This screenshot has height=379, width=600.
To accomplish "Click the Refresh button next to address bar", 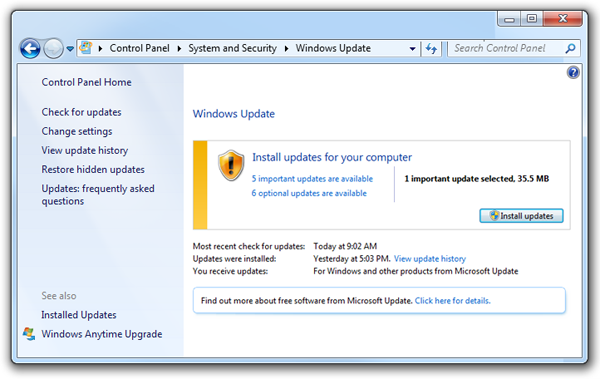I will 431,49.
